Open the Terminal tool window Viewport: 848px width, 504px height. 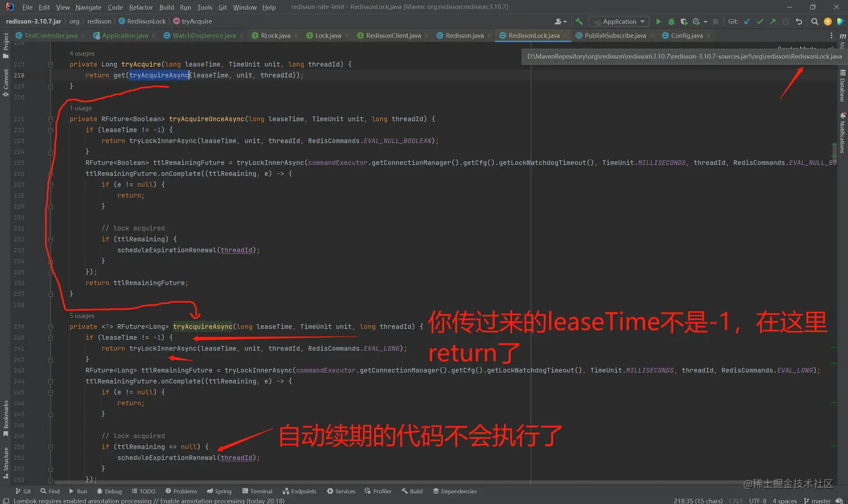[257, 491]
